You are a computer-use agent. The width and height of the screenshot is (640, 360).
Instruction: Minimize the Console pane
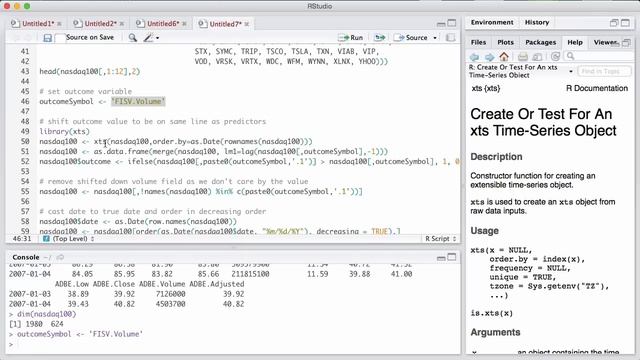441,258
